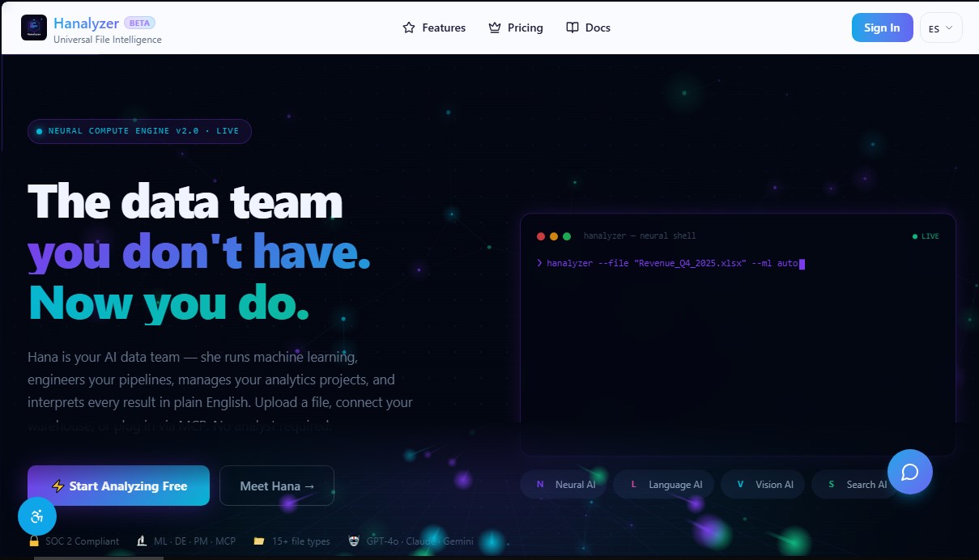
Task: Click the Hanalyzer logo icon
Action: click(34, 28)
